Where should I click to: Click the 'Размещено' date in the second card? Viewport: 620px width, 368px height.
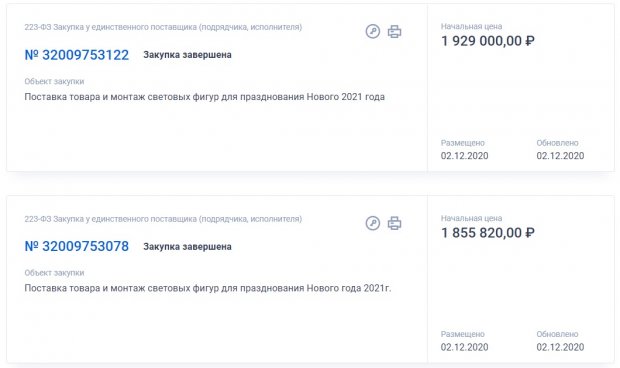pos(465,347)
